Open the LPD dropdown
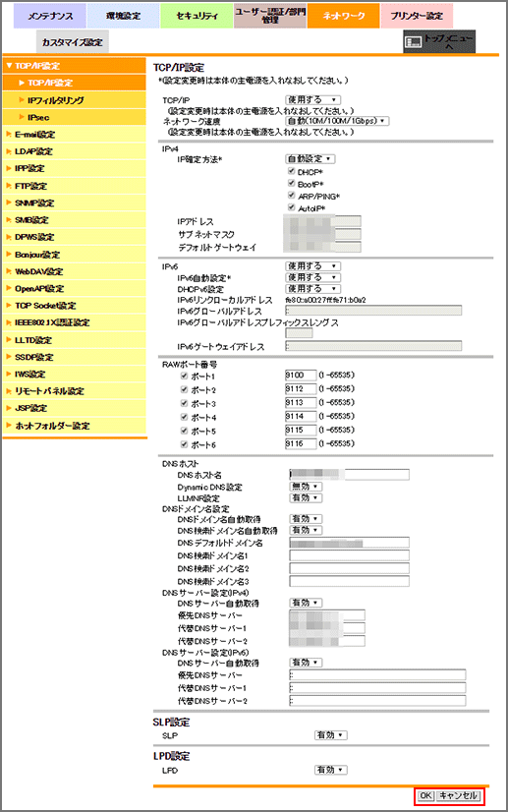508x812 pixels. (x=330, y=770)
